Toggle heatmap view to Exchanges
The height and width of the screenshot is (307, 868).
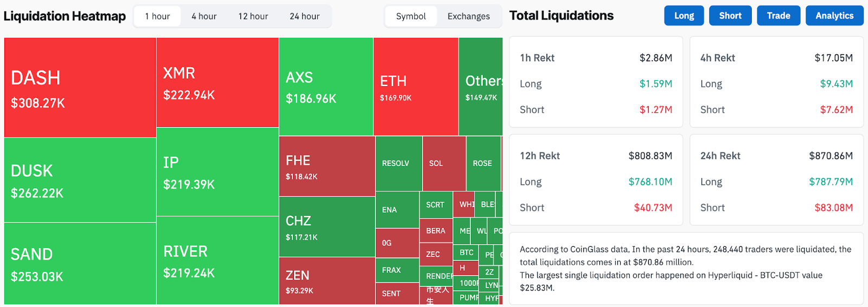(x=468, y=16)
